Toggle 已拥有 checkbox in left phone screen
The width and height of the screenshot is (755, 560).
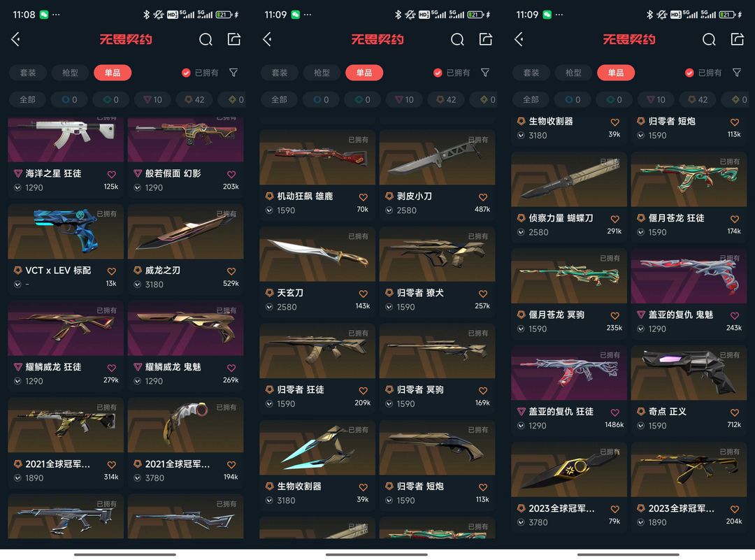(186, 73)
